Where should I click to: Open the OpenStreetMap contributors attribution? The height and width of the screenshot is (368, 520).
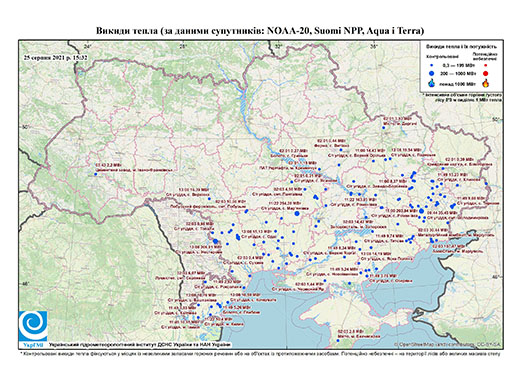[447, 344]
